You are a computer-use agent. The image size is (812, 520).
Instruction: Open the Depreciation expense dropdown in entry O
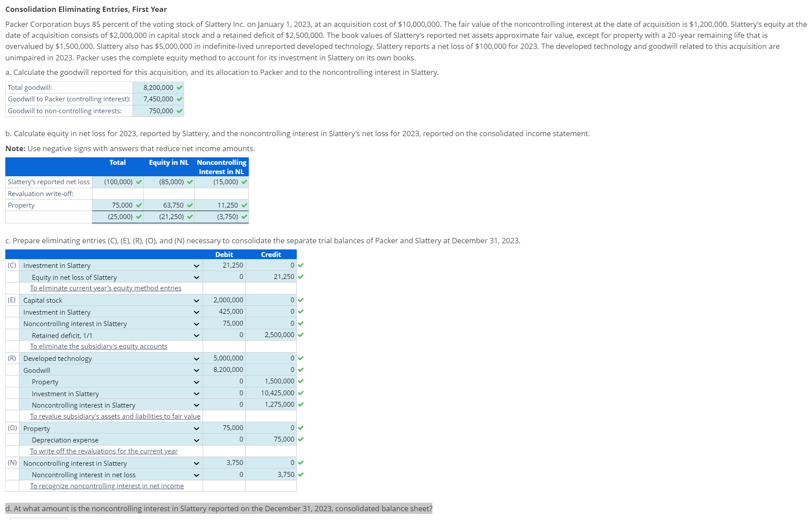click(196, 439)
